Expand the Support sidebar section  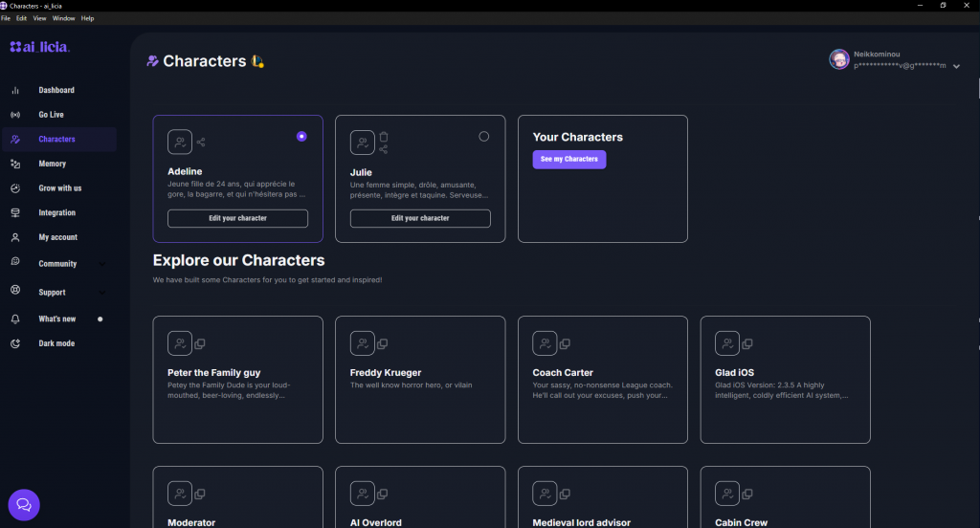[102, 293]
